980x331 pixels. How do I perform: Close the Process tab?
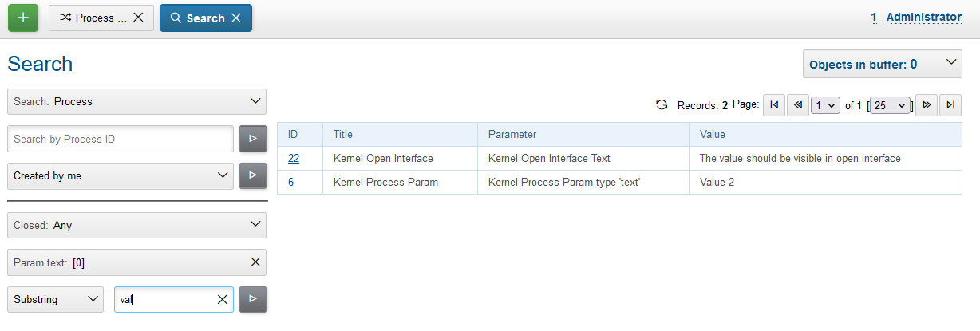138,18
